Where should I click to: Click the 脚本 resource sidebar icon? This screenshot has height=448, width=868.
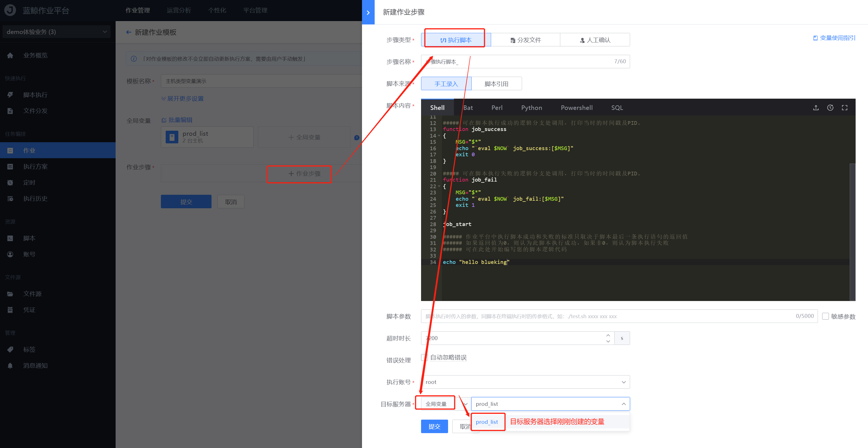[10, 238]
